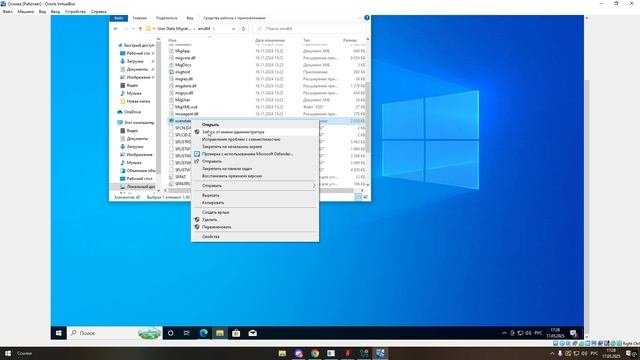Viewport: 640px width, 360px height.
Task: Click the Refresh button next to address bar
Action: [244, 29]
